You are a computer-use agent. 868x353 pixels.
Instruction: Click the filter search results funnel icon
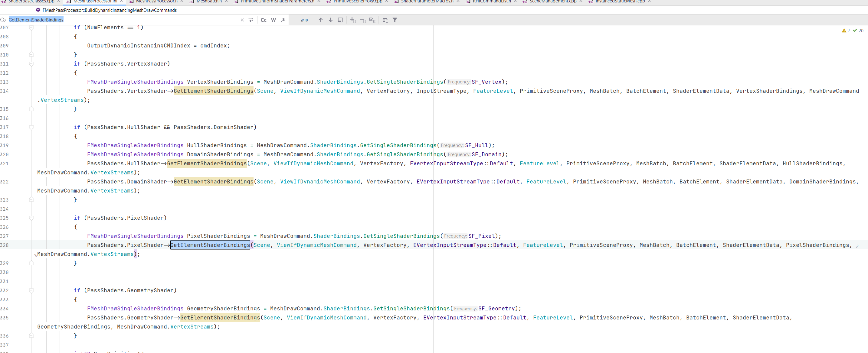pyautogui.click(x=395, y=20)
